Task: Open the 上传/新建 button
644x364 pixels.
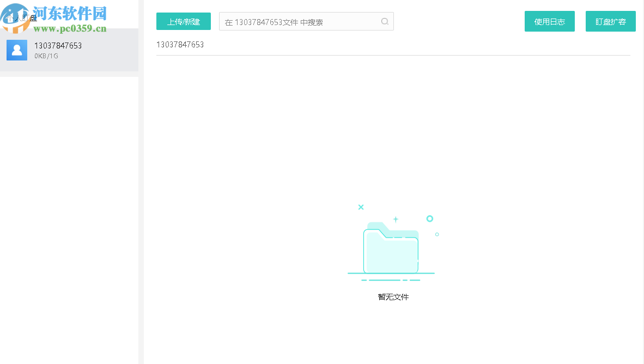Action: [184, 21]
